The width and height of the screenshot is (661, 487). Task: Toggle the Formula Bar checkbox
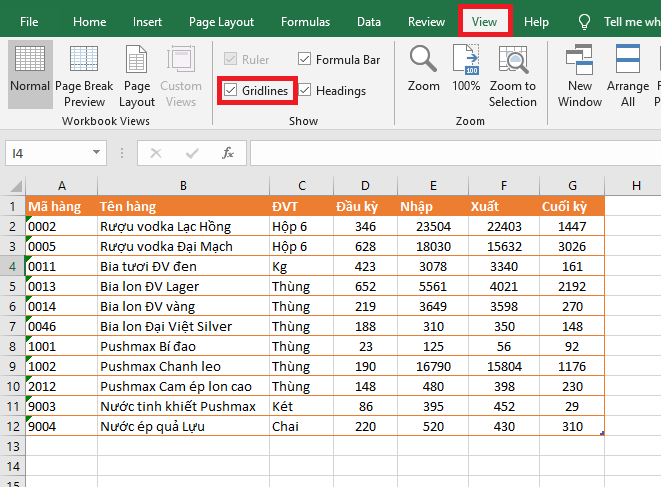pyautogui.click(x=305, y=60)
